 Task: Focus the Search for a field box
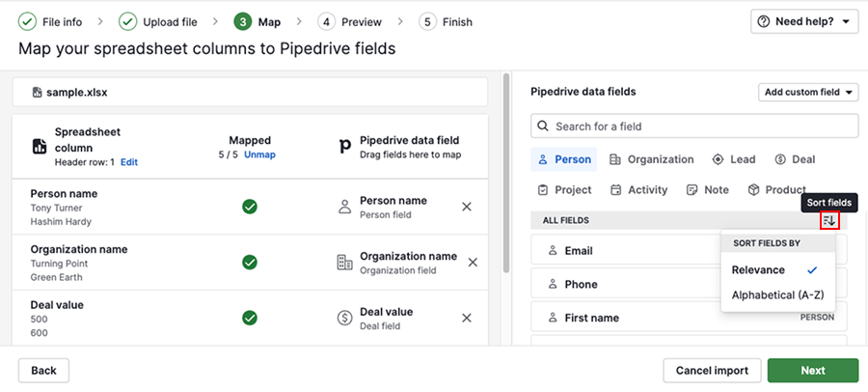694,126
